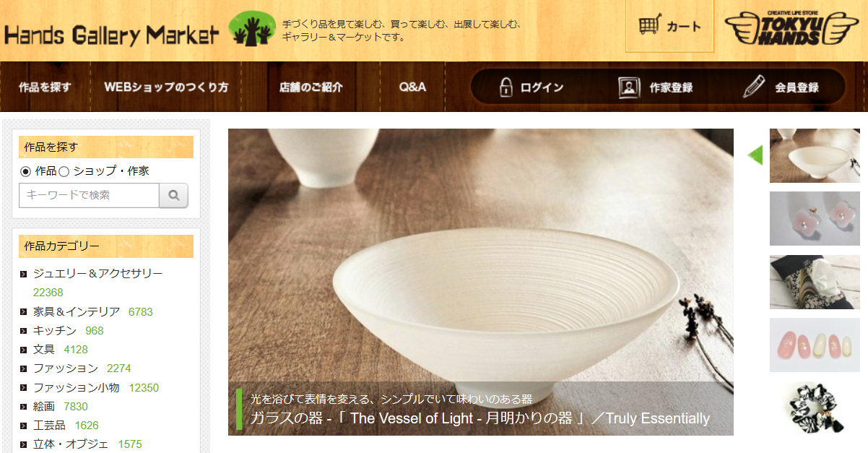The width and height of the screenshot is (868, 453).
Task: Open the ファッション小物 category
Action: click(77, 387)
